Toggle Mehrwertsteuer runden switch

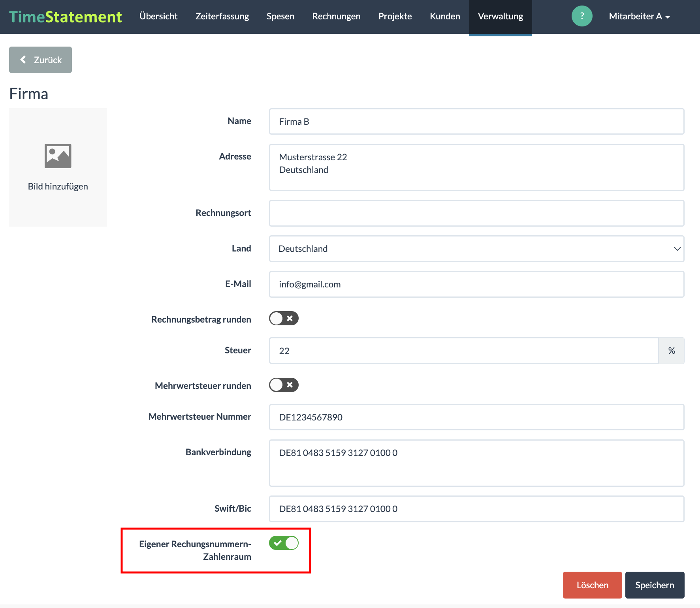coord(284,385)
